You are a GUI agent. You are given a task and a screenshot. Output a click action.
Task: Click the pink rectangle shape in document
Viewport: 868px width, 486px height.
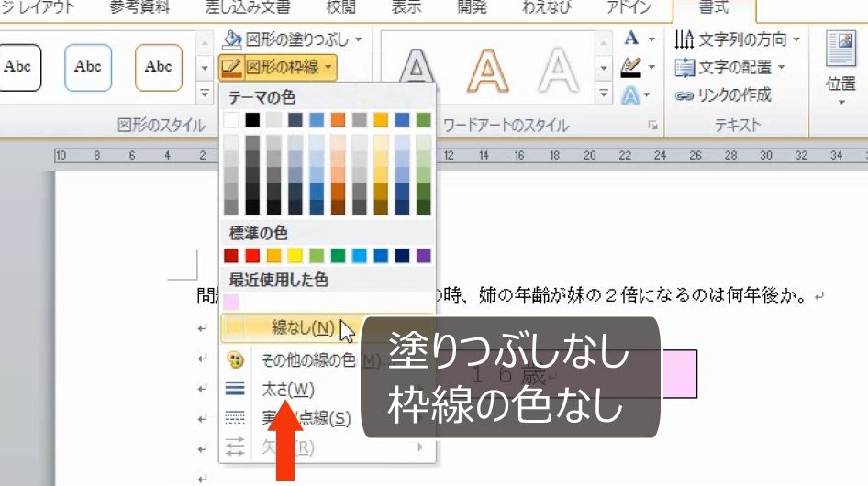click(679, 373)
